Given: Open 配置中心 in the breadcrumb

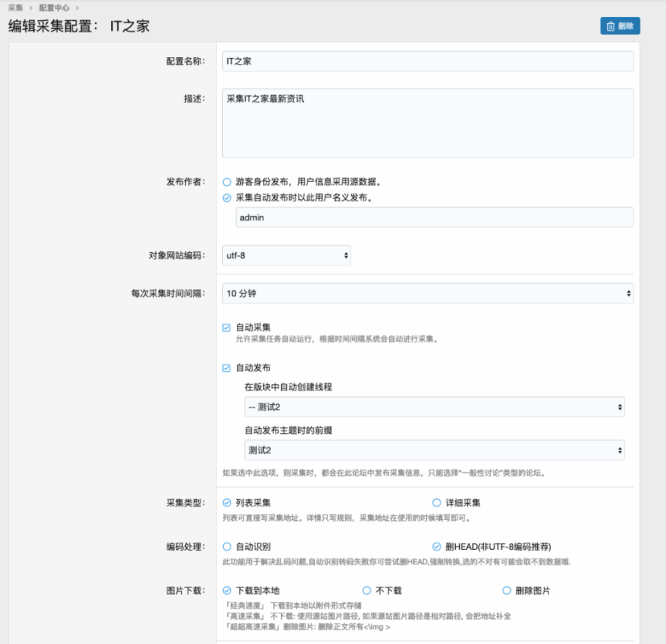Looking at the screenshot, I should (54, 7).
